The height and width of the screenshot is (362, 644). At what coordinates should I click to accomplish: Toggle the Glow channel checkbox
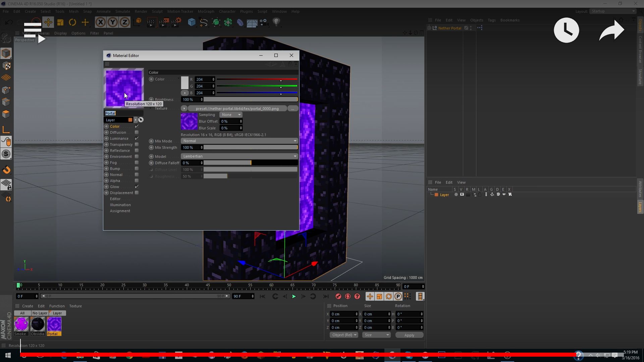coord(137,187)
